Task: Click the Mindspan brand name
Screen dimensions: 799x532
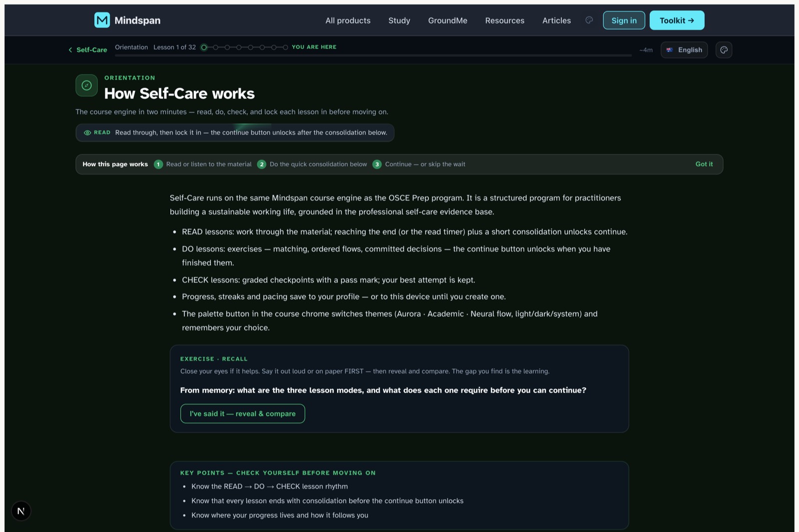Action: click(137, 20)
